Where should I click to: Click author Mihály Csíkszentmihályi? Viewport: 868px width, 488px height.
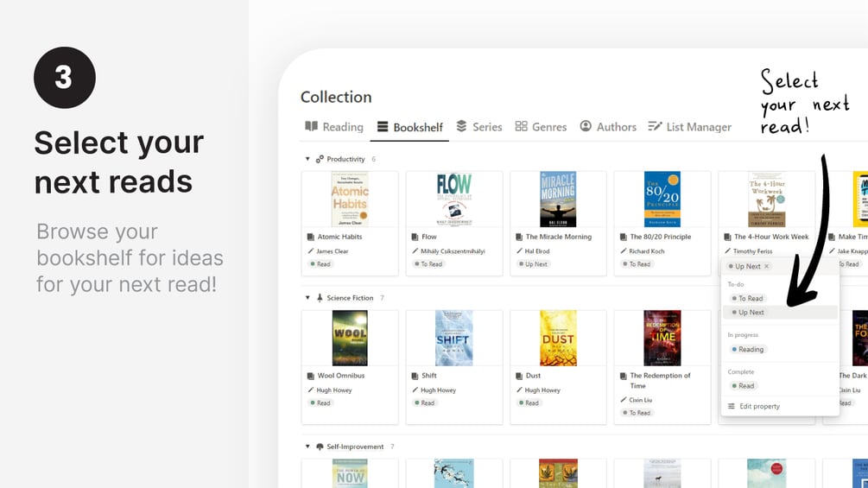[x=453, y=251]
